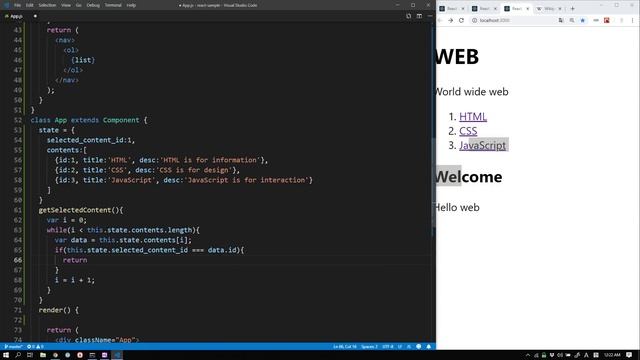The image size is (640, 360).
Task: Open the Windows Start menu
Action: coord(6,355)
